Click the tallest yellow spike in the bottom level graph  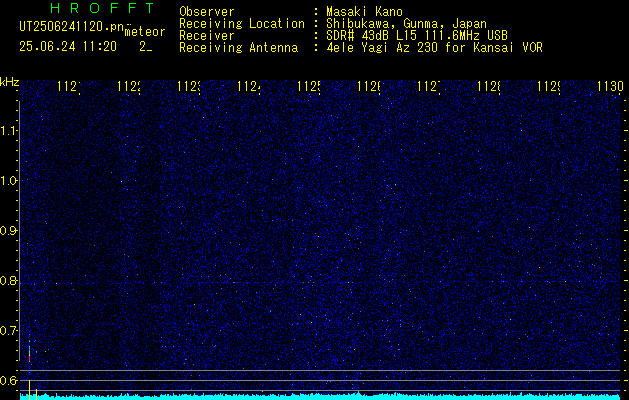point(29,390)
